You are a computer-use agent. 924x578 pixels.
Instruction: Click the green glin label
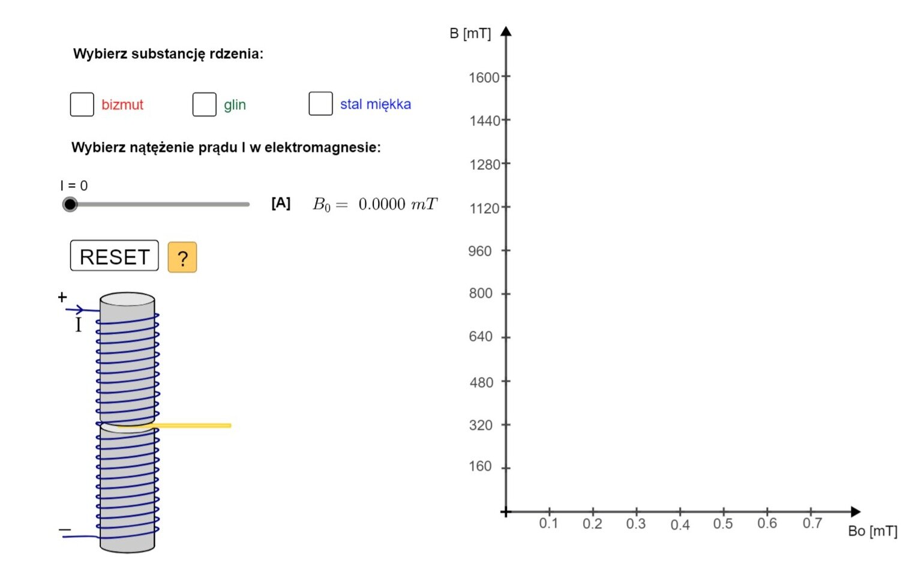pos(235,104)
